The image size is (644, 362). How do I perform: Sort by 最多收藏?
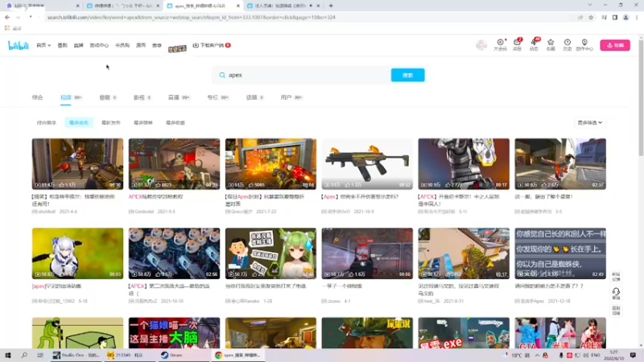tap(175, 123)
